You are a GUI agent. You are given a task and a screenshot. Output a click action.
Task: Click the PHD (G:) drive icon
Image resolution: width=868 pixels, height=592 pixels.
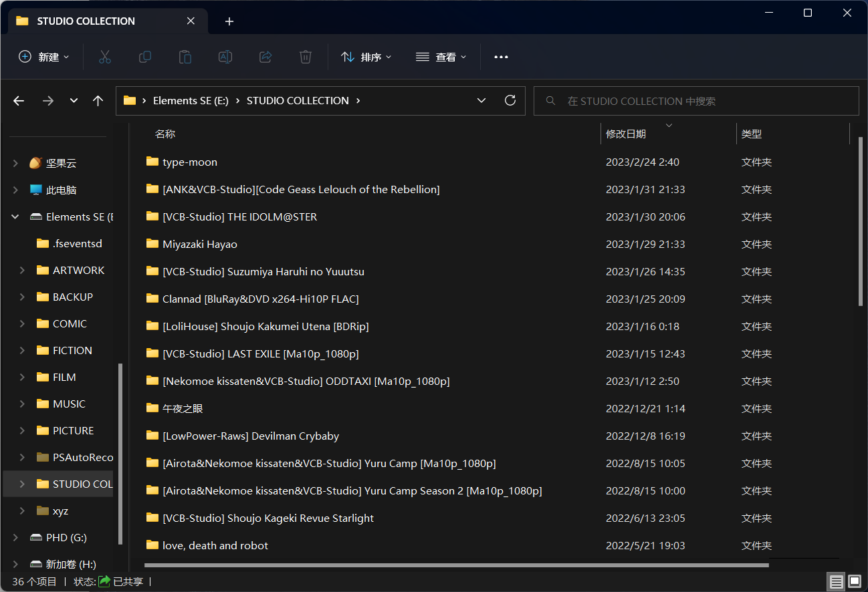[x=35, y=537]
